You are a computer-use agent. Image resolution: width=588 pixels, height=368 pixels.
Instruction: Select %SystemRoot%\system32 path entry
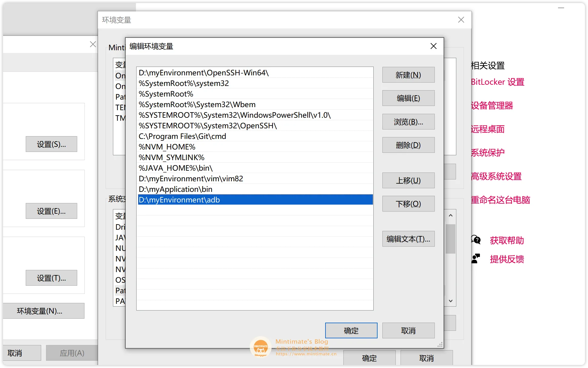coord(254,83)
